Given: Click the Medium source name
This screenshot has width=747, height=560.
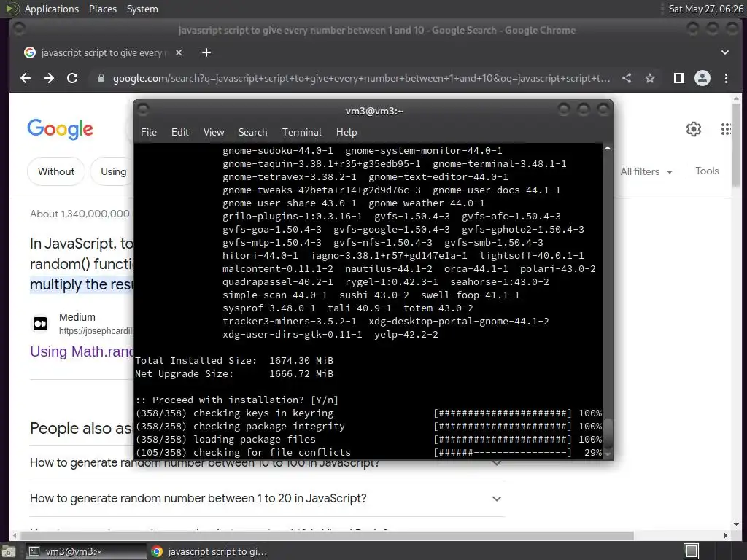Looking at the screenshot, I should pyautogui.click(x=77, y=317).
